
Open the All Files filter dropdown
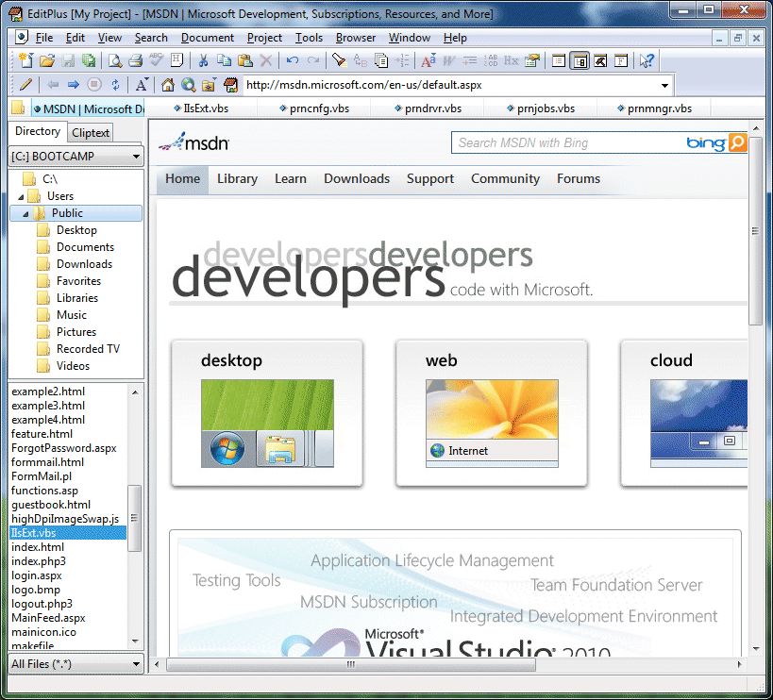click(x=137, y=664)
